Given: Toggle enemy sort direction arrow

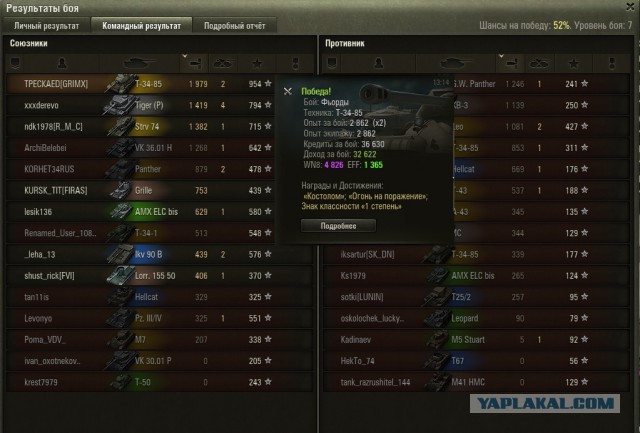Looking at the screenshot, I should 501,56.
